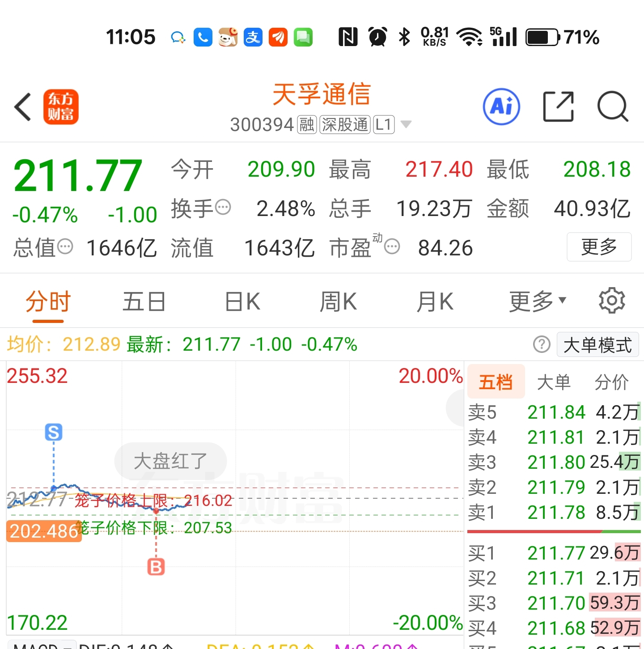Screen dimensions: 644x649
Task: Tap the 更多 quote details button
Action: click(599, 247)
